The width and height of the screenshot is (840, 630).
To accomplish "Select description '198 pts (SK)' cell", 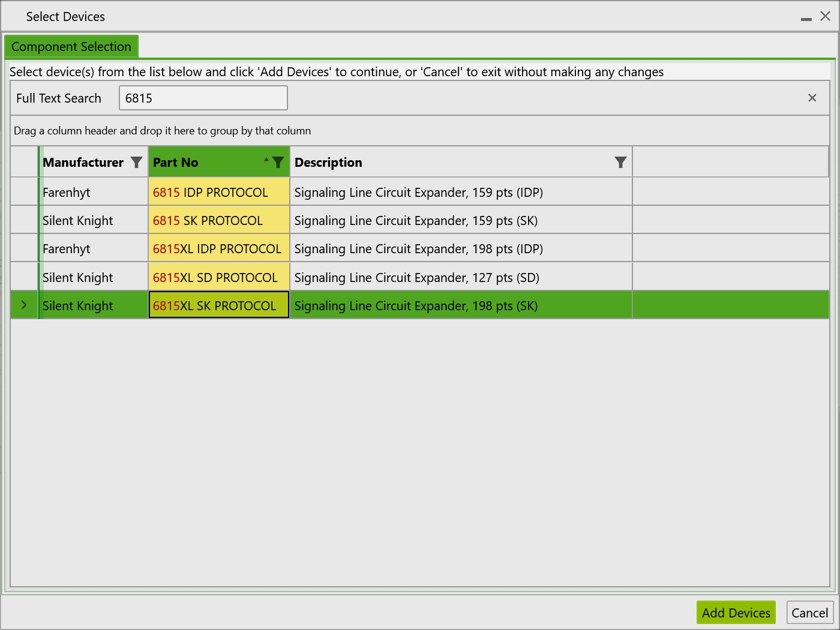I will coord(461,305).
